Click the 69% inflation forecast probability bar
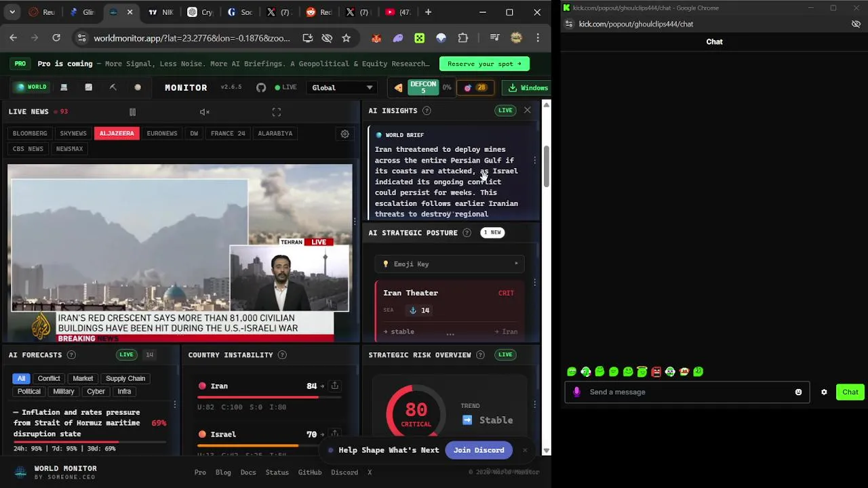The height and width of the screenshot is (488, 868). coord(90,442)
